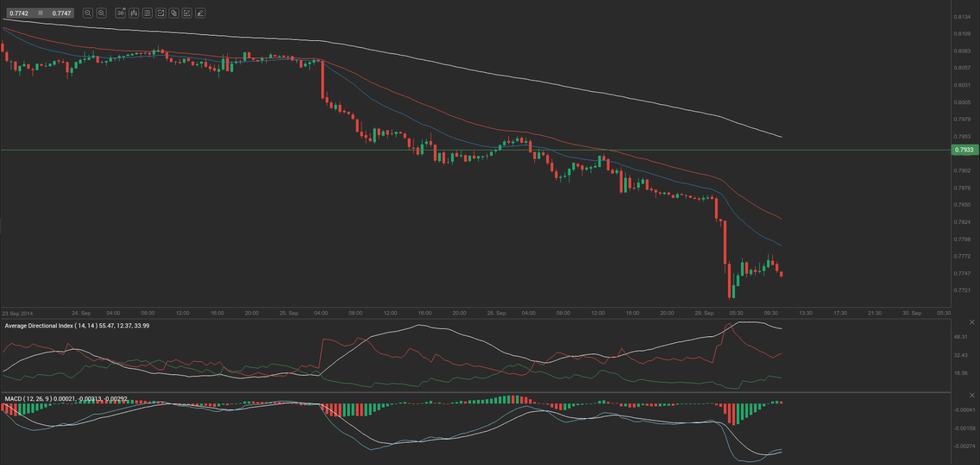The image size is (980, 465).
Task: Click the 0.8005 level on price axis
Action: coord(962,102)
